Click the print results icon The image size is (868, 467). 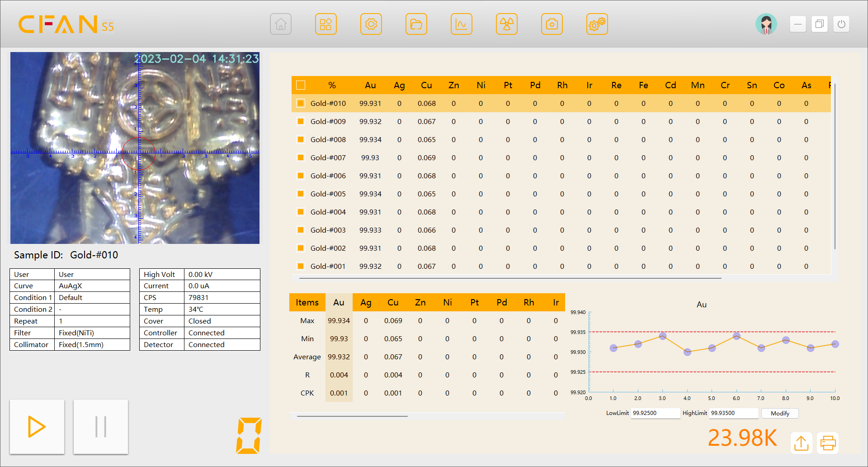pyautogui.click(x=828, y=443)
